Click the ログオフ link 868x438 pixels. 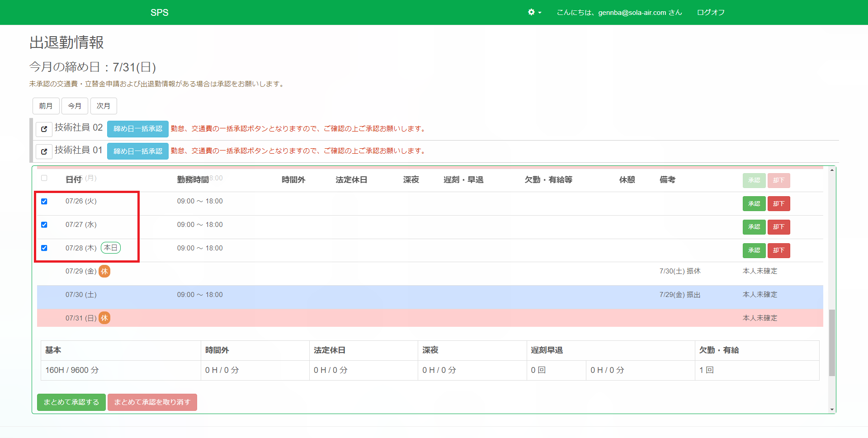(711, 12)
